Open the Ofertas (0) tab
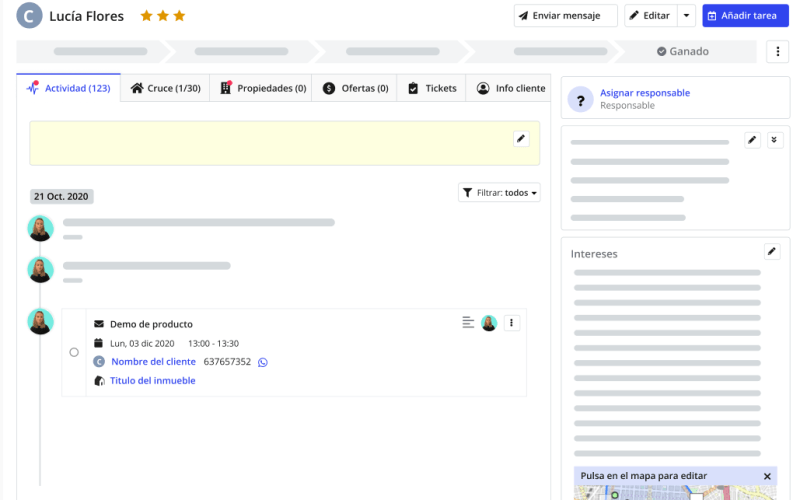Screen dimensions: 800x500 coord(355,88)
